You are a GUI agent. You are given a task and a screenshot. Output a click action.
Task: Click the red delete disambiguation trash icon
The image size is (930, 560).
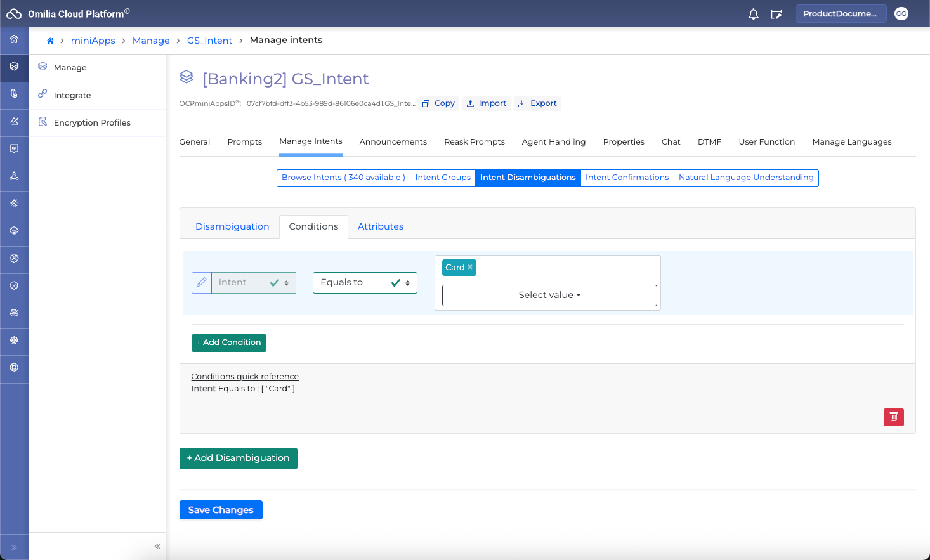pyautogui.click(x=893, y=417)
